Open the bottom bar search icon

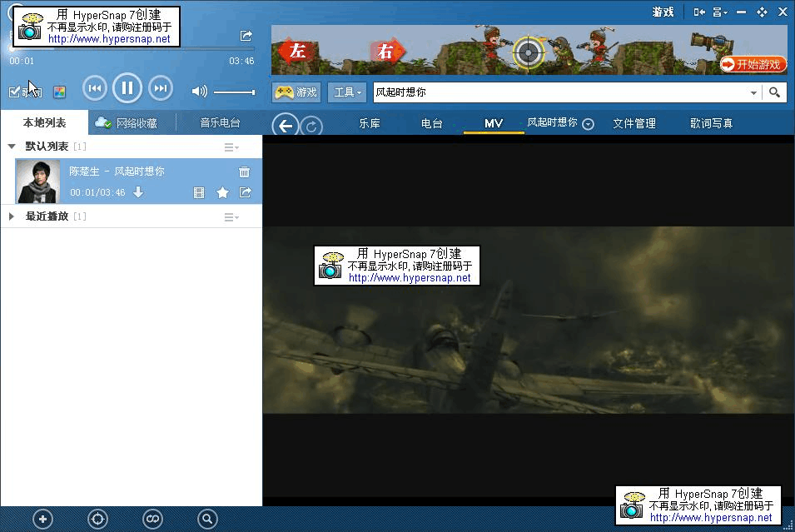207,519
